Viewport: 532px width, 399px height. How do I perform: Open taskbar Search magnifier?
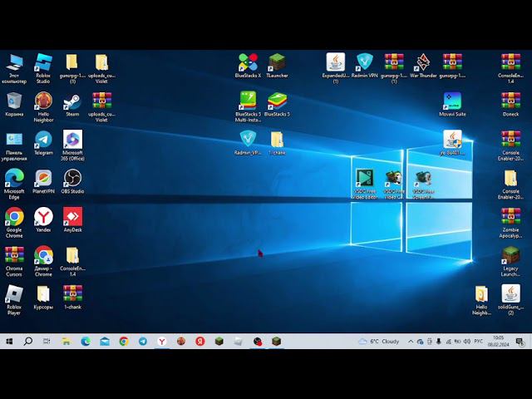point(28,342)
